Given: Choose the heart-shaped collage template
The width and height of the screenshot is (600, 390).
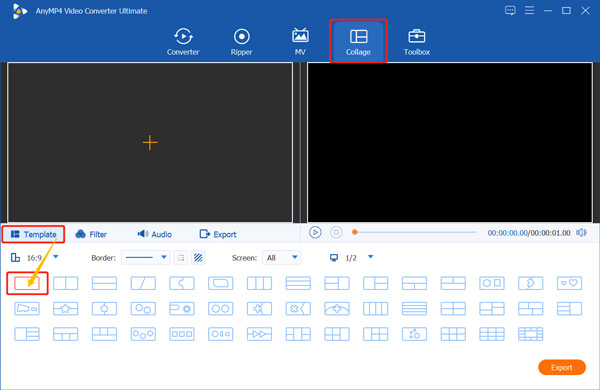Looking at the screenshot, I should (x=569, y=283).
